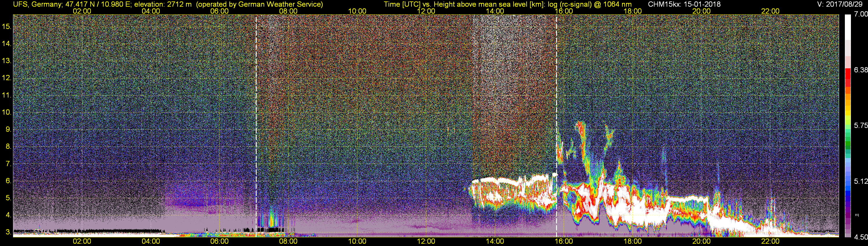The height and width of the screenshot is (246, 868).
Task: Click the height axis label '6.'
Action: (8, 181)
